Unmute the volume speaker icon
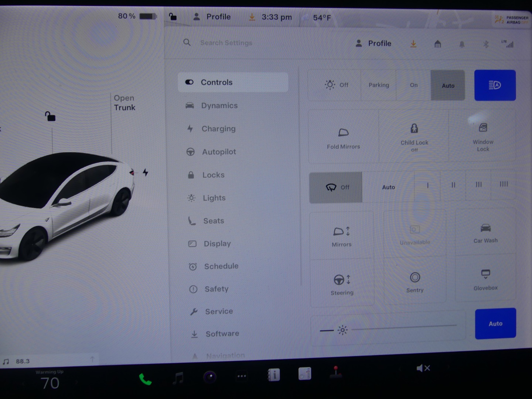Image resolution: width=532 pixels, height=399 pixels. pyautogui.click(x=423, y=368)
